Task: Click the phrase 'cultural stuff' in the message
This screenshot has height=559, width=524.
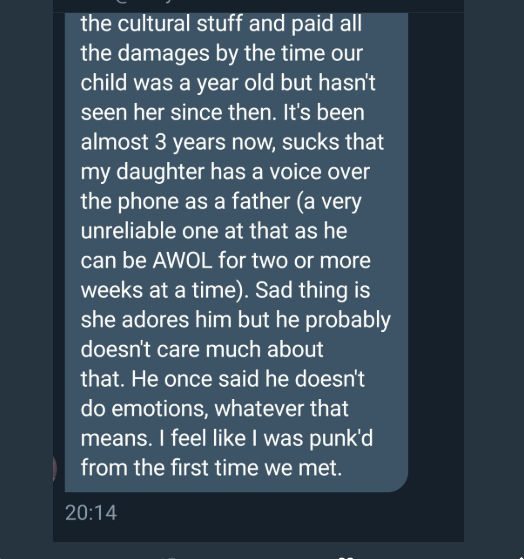Action: 180,24
